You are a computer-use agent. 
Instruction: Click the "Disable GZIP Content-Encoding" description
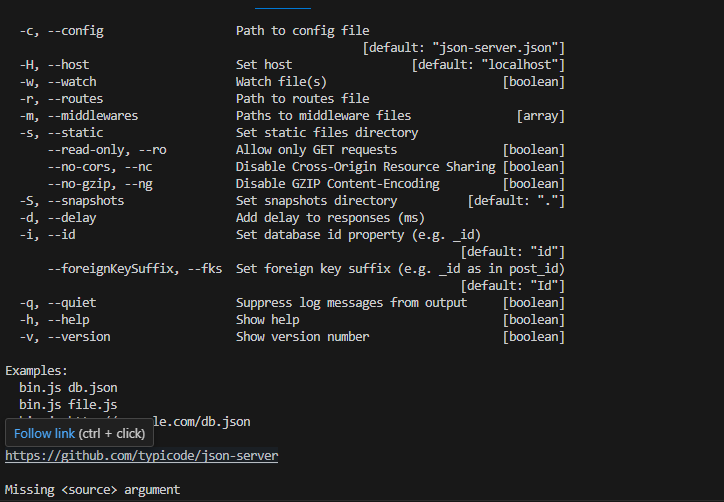point(338,184)
